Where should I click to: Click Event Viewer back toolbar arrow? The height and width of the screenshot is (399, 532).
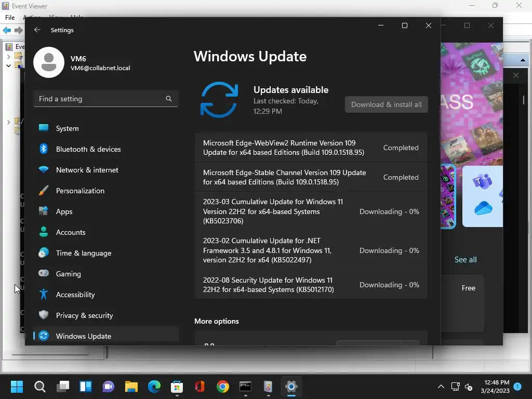click(x=7, y=30)
